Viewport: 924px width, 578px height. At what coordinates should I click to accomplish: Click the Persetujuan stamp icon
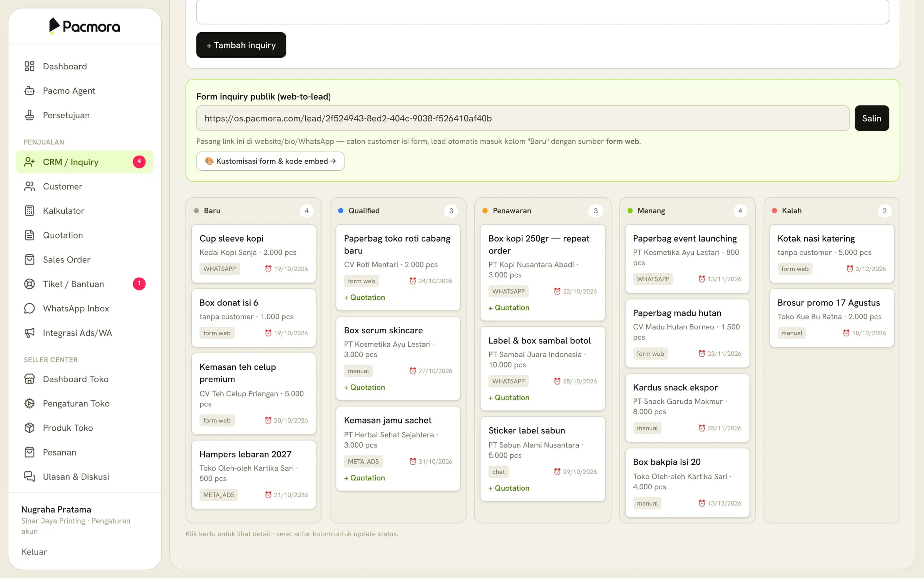point(30,115)
